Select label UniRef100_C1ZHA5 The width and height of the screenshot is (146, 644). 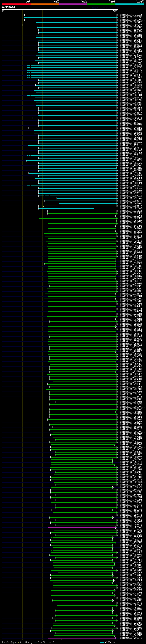[x=131, y=256]
